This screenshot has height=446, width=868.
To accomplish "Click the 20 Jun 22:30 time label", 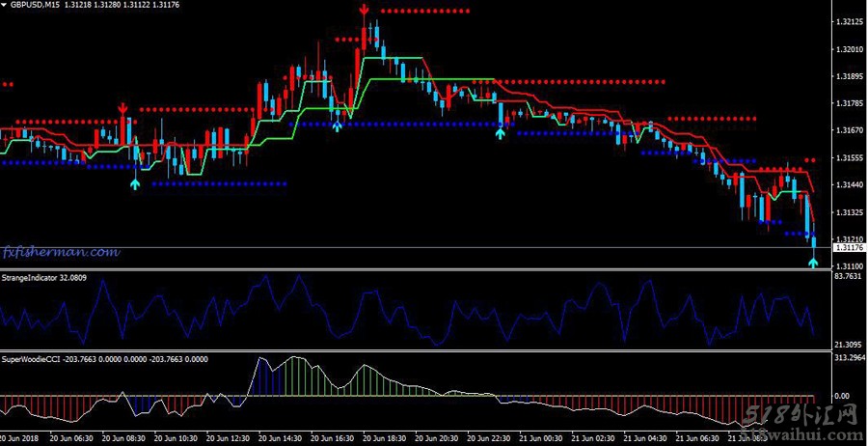I will (488, 437).
